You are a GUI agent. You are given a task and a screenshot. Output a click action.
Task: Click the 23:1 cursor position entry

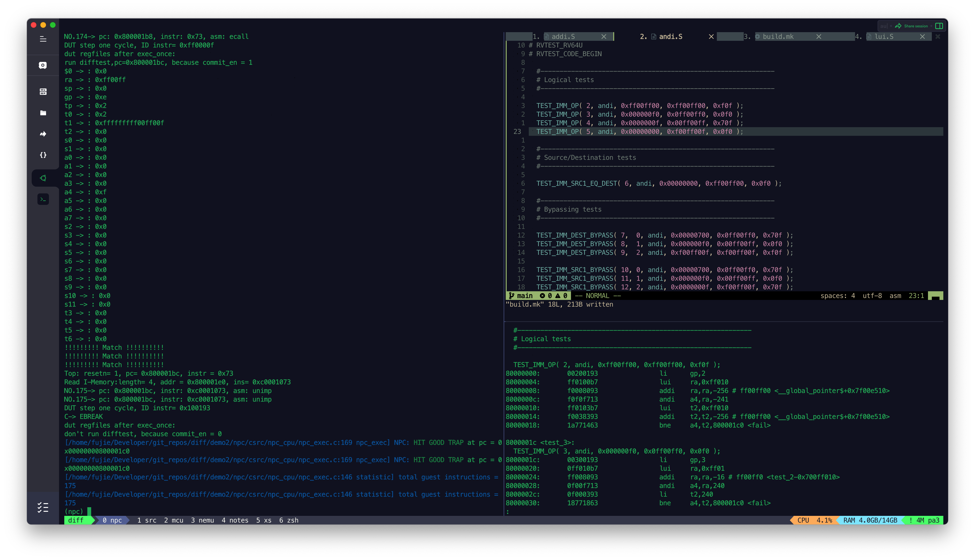[x=916, y=295]
